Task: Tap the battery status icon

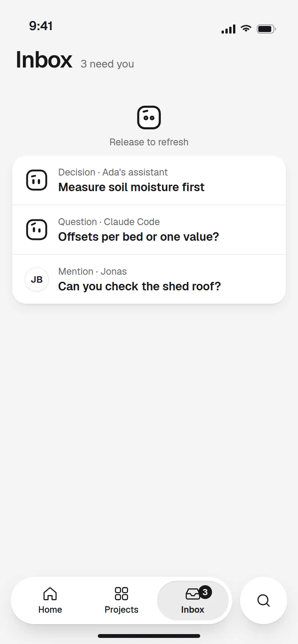Action: (x=266, y=29)
